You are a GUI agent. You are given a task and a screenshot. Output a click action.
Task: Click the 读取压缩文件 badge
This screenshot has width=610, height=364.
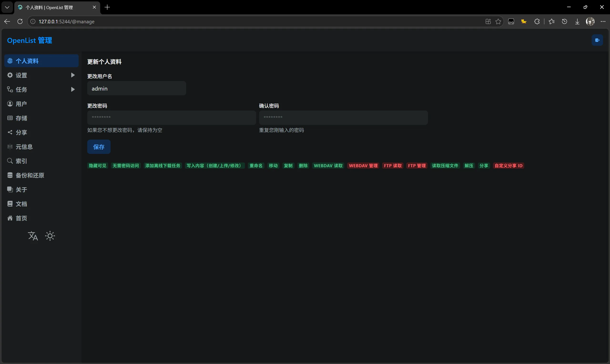point(445,166)
